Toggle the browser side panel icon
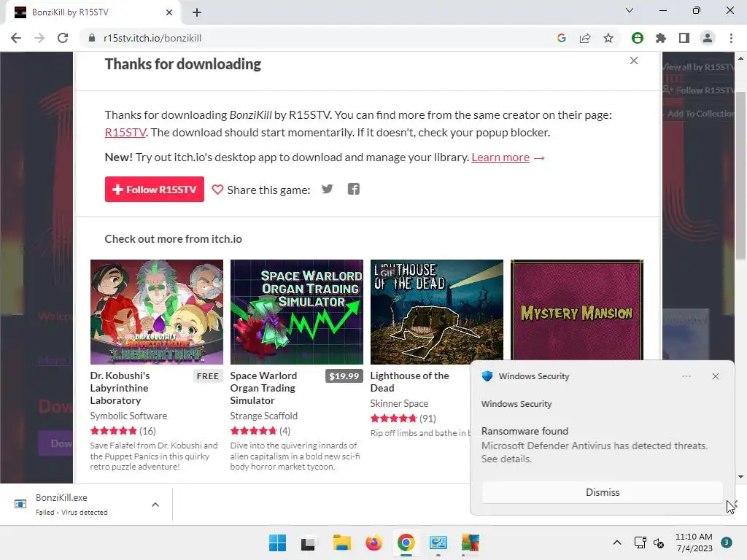The width and height of the screenshot is (747, 560). (684, 38)
